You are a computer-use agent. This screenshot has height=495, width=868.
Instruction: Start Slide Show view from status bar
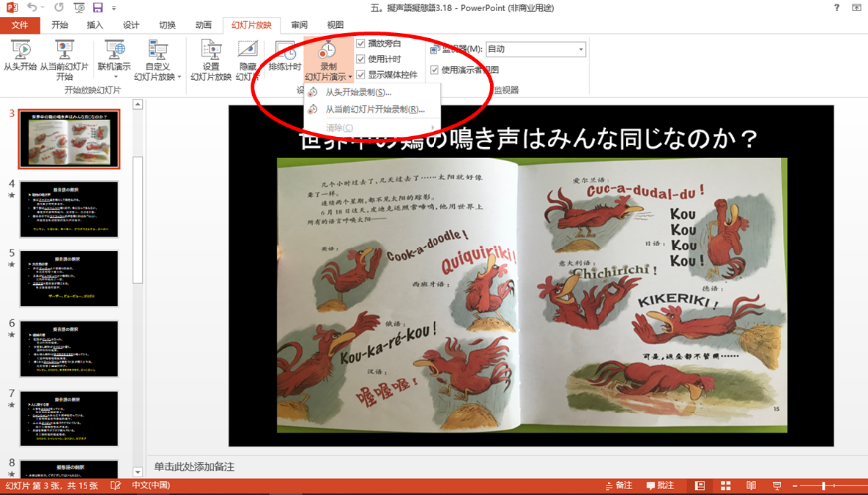(x=777, y=486)
